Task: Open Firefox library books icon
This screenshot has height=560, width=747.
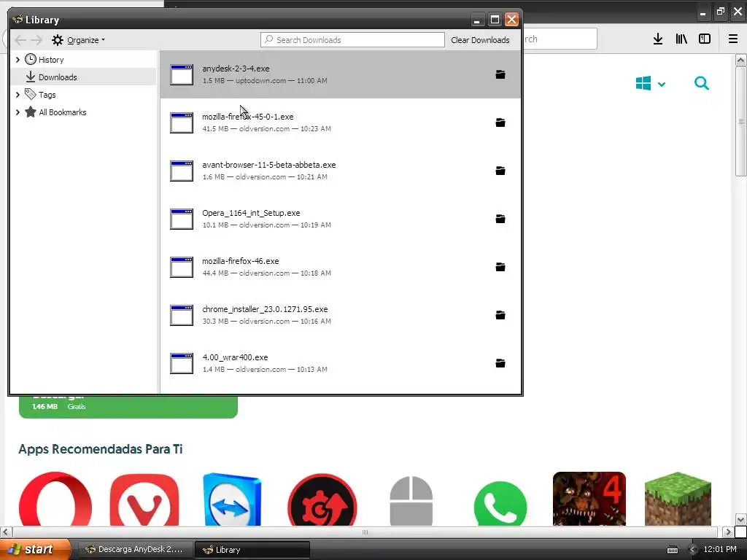Action: coord(681,39)
